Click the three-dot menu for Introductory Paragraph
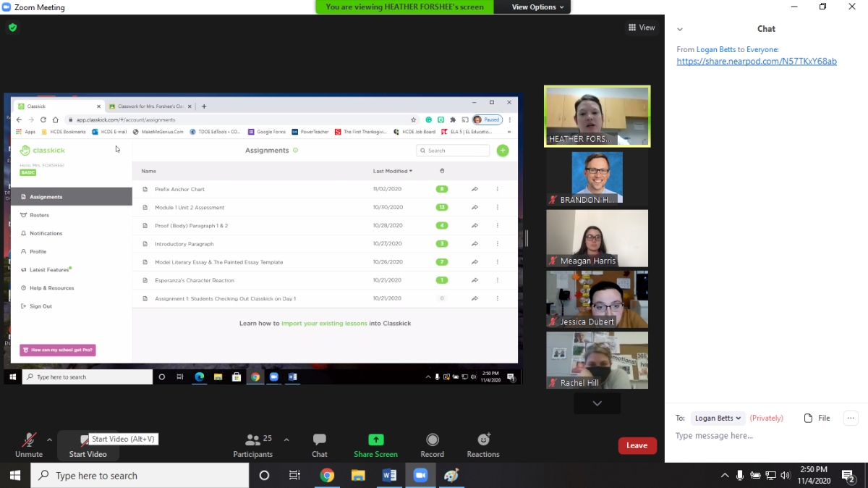Image resolution: width=868 pixels, height=488 pixels. click(x=498, y=244)
